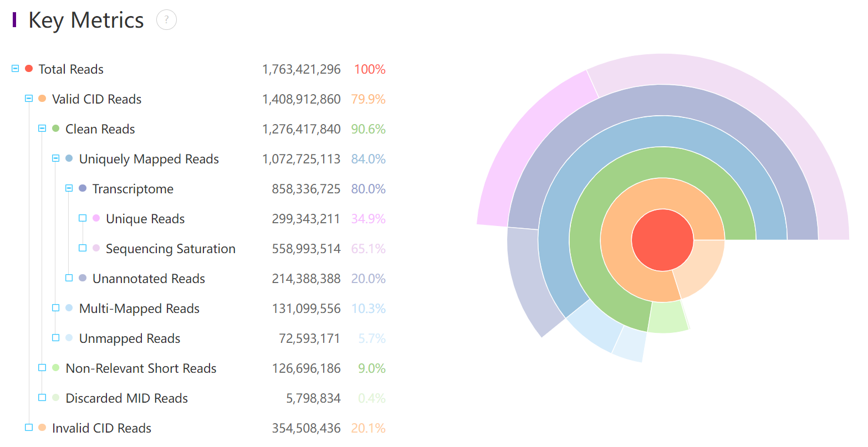Click the box beside Non-Relevant Short Reads
The width and height of the screenshot is (868, 447).
click(42, 368)
